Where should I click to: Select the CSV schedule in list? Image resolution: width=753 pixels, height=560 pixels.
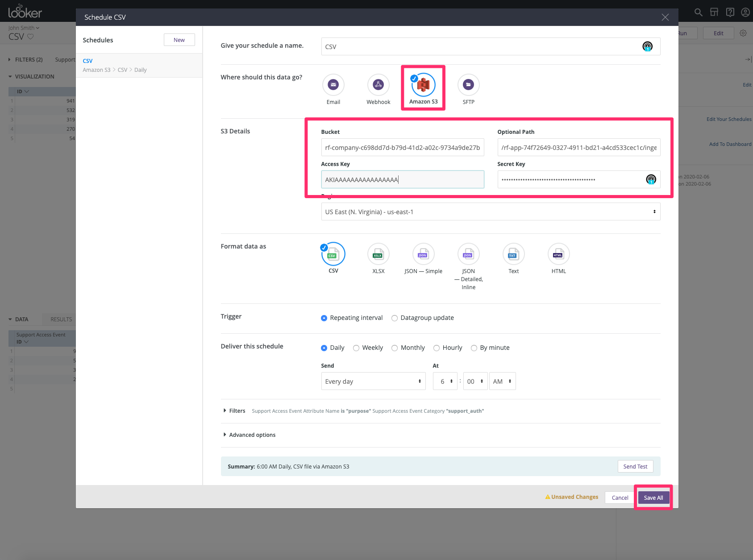pyautogui.click(x=139, y=65)
